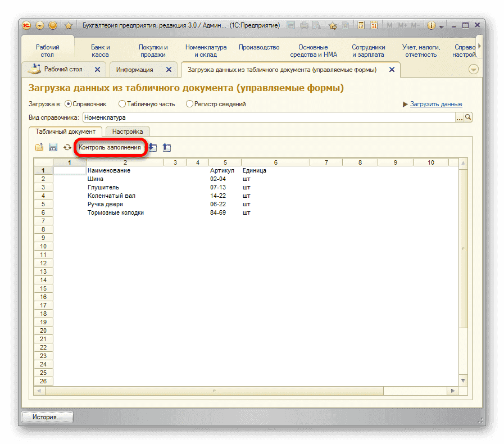
Task: Open ellipsis selector for Вид справочника
Action: pos(459,117)
